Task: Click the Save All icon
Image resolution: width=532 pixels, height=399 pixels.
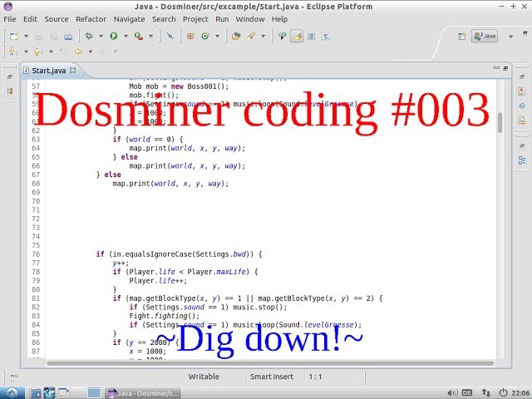Action: 53,36
